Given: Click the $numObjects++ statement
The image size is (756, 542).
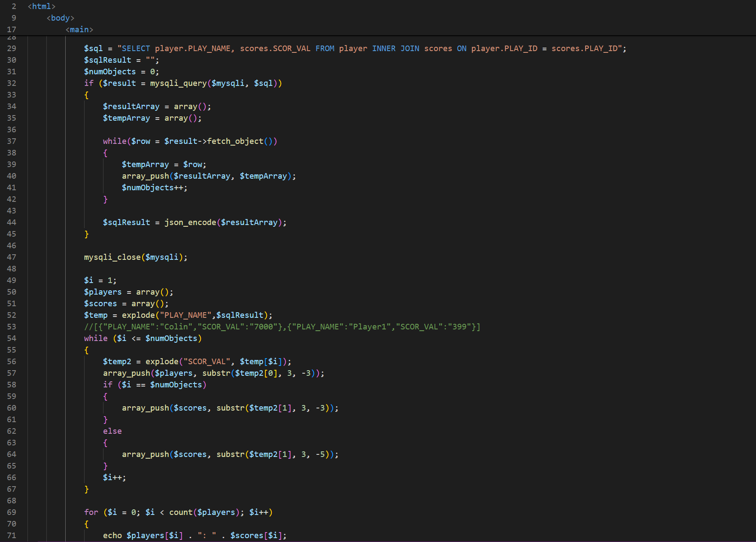Looking at the screenshot, I should point(155,188).
